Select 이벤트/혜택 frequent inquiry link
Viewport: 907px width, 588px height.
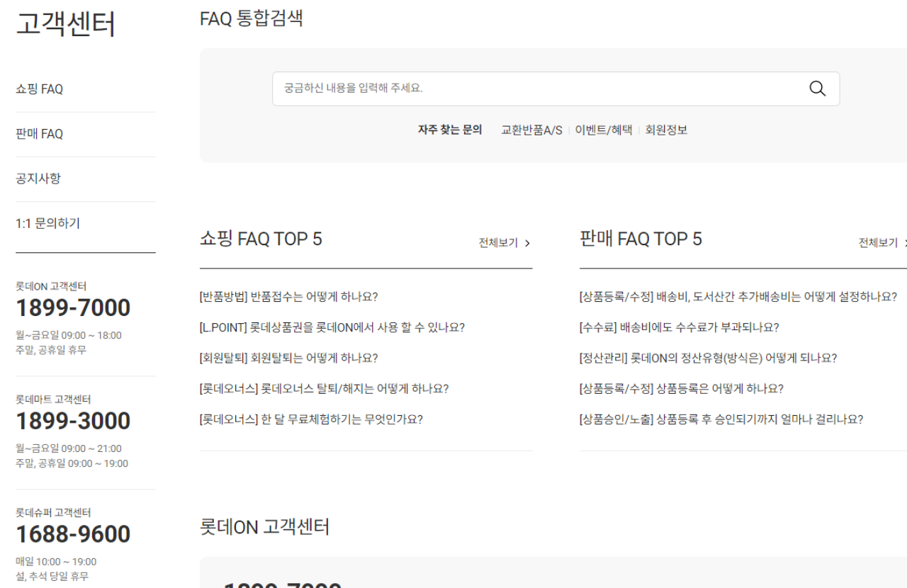coord(604,130)
